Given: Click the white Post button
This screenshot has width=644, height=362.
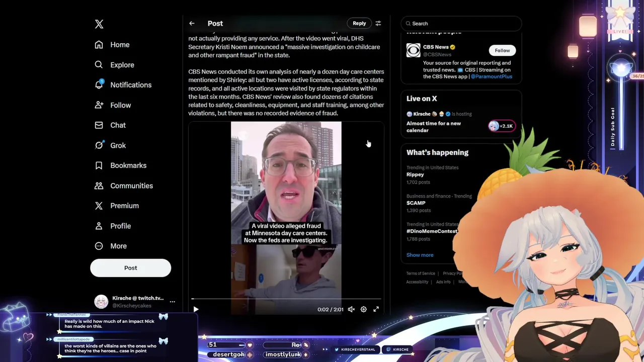Looking at the screenshot, I should pos(130,268).
